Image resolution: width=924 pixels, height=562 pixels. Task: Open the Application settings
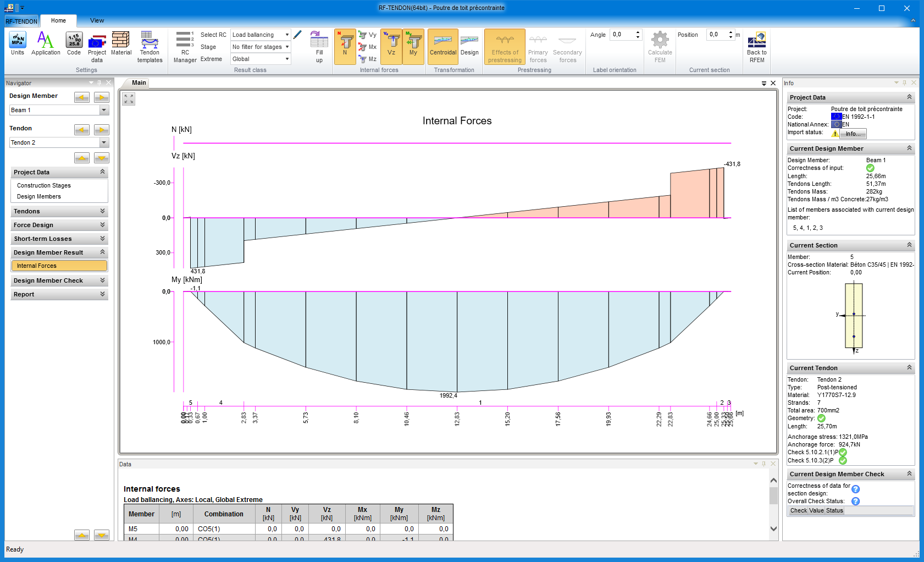(x=46, y=43)
